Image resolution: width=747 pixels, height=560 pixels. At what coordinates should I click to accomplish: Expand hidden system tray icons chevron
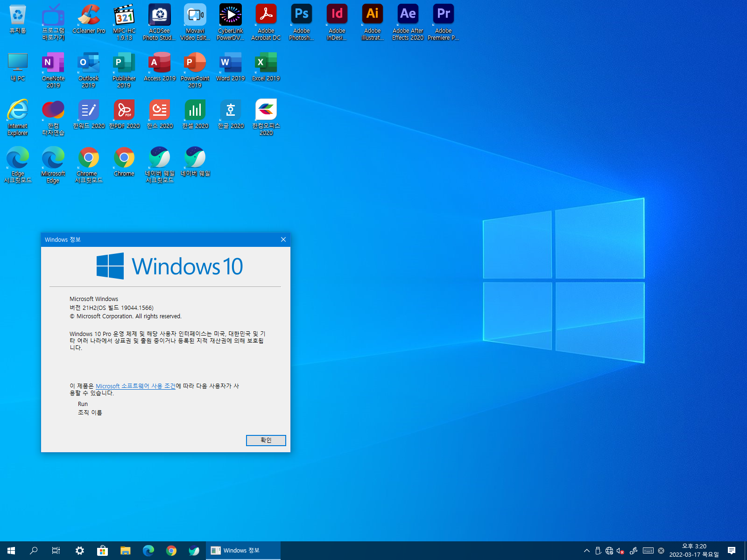point(587,551)
